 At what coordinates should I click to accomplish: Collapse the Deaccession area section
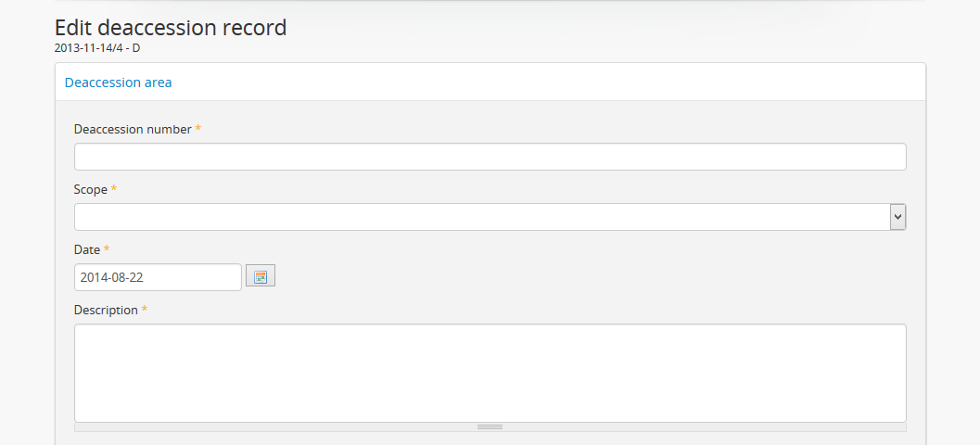click(118, 83)
